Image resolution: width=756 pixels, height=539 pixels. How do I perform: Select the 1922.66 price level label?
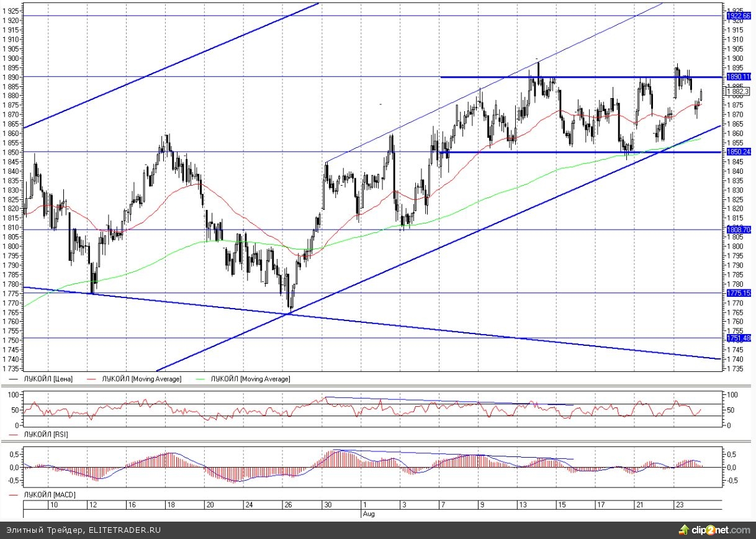(738, 16)
